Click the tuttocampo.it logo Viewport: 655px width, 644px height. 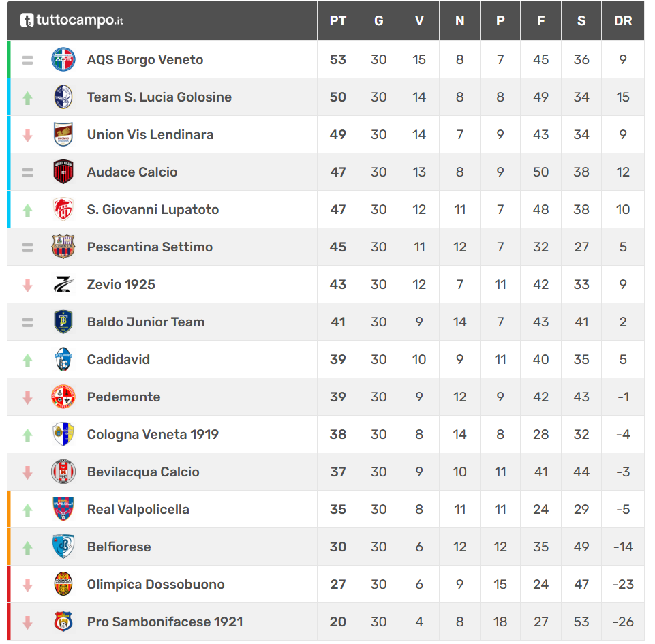72,20
